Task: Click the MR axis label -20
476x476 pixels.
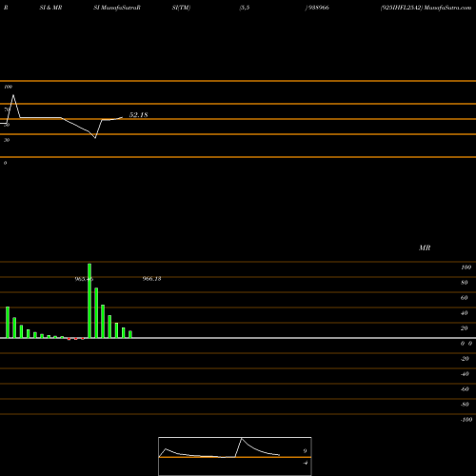Action: click(x=465, y=359)
